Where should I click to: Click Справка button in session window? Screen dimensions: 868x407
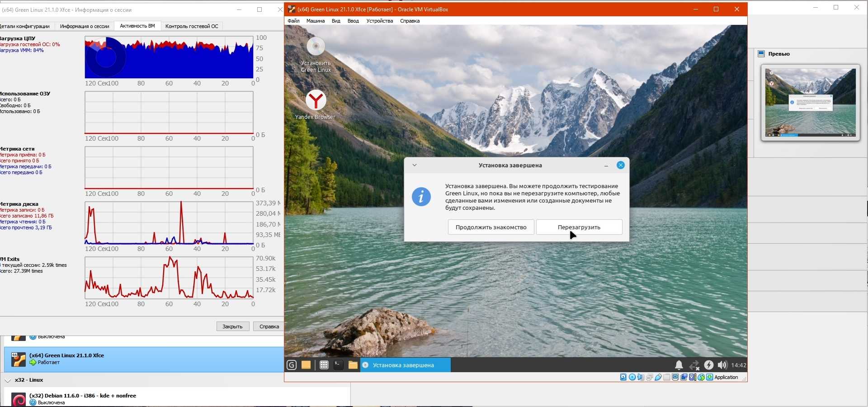[269, 326]
